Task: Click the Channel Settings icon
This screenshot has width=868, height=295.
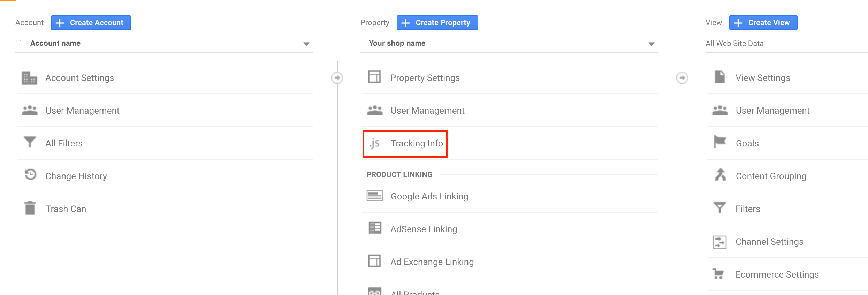Action: (719, 242)
